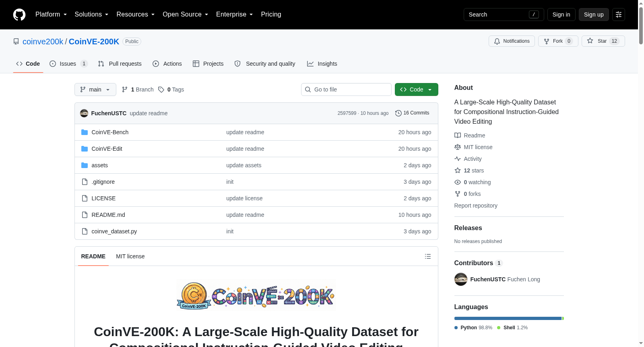Click the LICENSE file icon
The height and width of the screenshot is (347, 644).
(x=85, y=198)
